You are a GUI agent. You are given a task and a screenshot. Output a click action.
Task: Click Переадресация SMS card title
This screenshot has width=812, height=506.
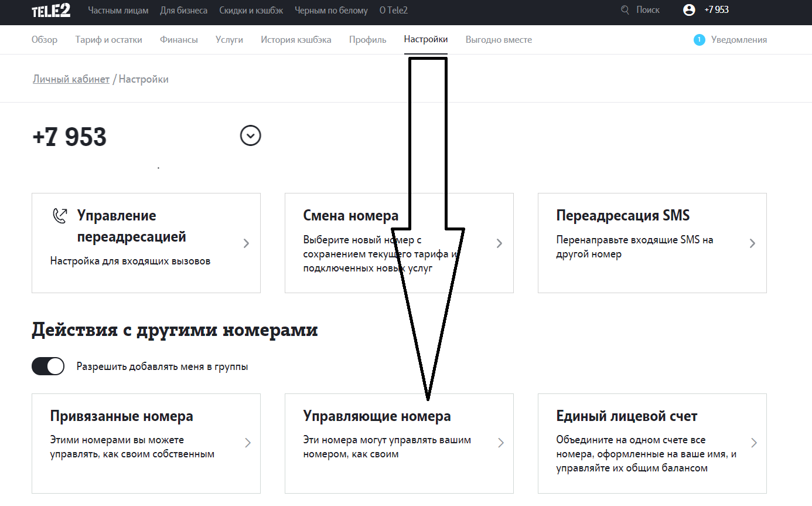tap(623, 216)
